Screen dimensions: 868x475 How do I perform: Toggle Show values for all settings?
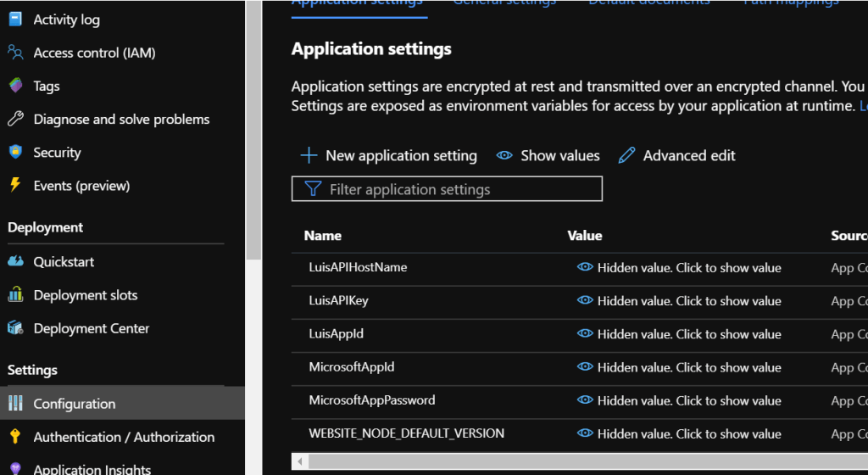coord(548,155)
